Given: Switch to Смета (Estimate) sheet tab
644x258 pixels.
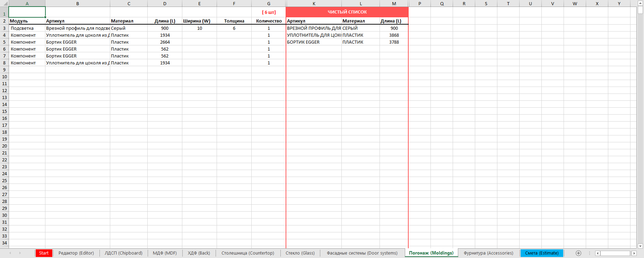Looking at the screenshot, I should (541, 253).
